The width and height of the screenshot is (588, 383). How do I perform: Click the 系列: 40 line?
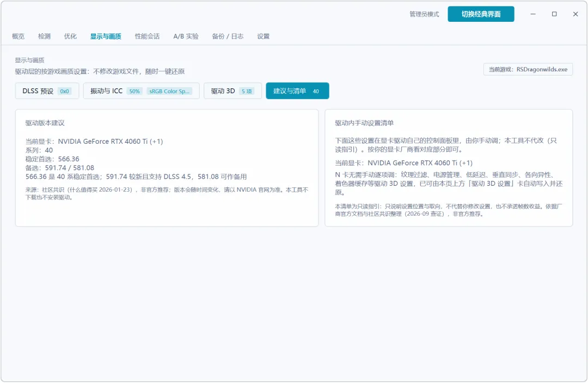39,150
